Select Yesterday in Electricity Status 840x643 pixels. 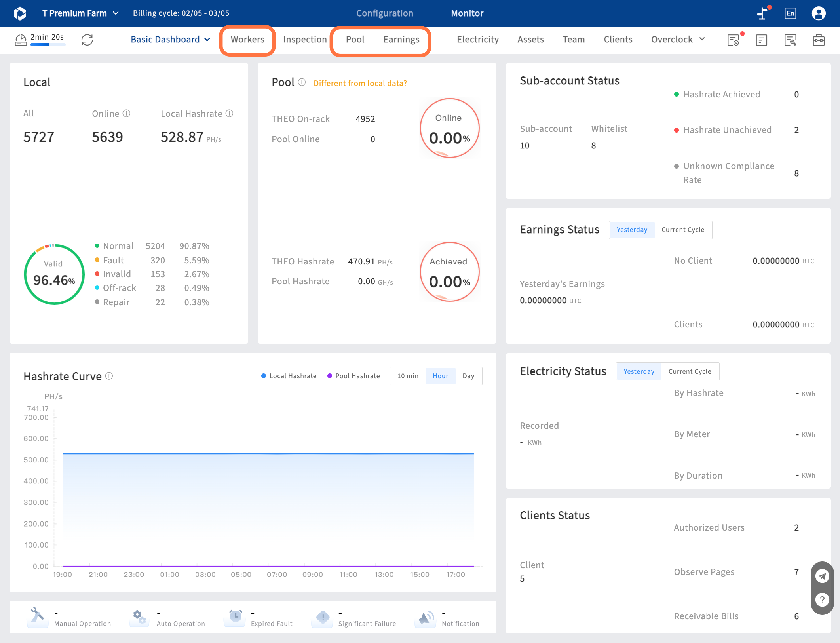tap(639, 371)
